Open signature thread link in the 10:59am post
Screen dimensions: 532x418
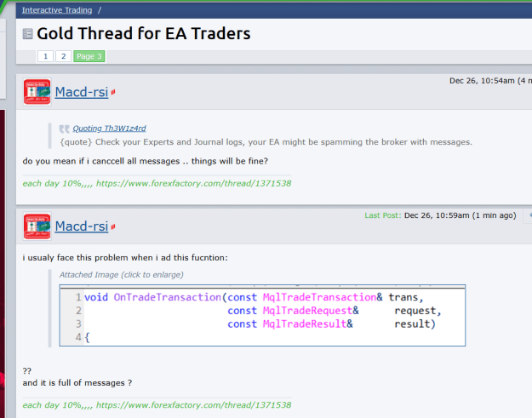coord(193,405)
